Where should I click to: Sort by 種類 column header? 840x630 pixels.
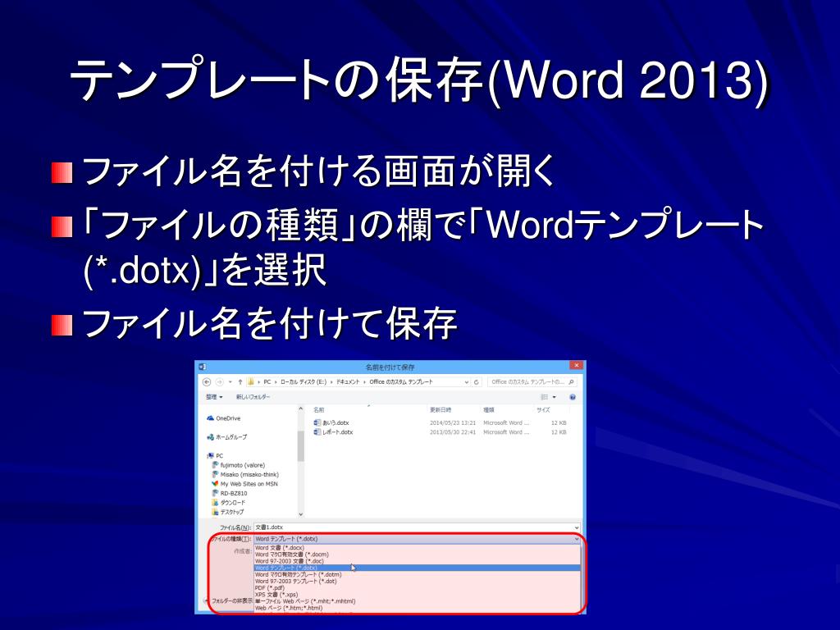pyautogui.click(x=489, y=410)
